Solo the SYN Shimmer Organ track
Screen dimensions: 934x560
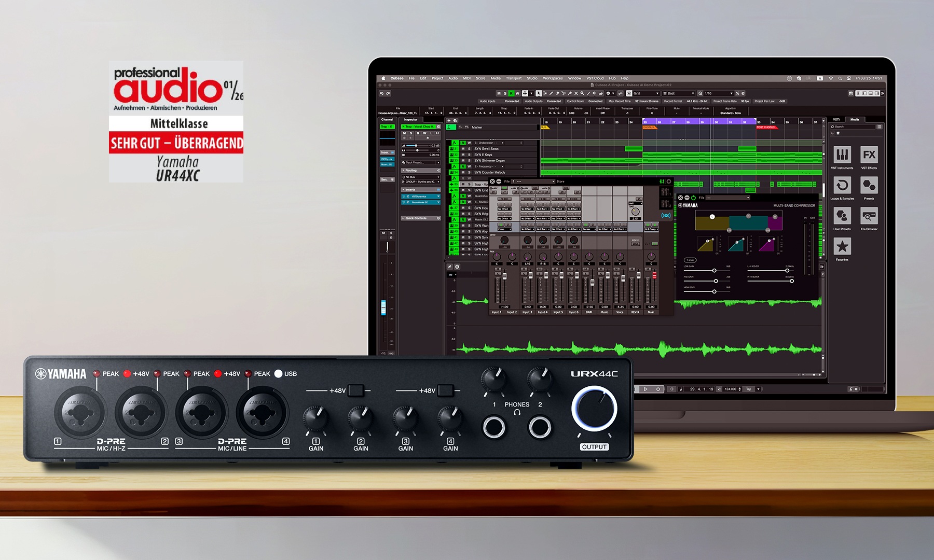tap(470, 161)
